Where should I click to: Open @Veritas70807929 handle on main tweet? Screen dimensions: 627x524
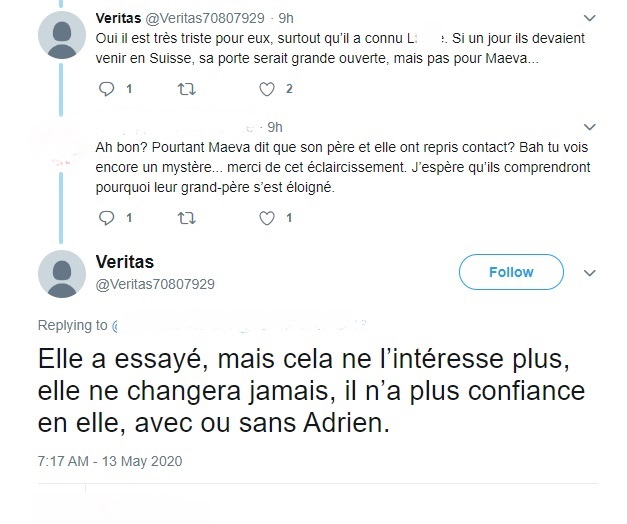point(155,284)
